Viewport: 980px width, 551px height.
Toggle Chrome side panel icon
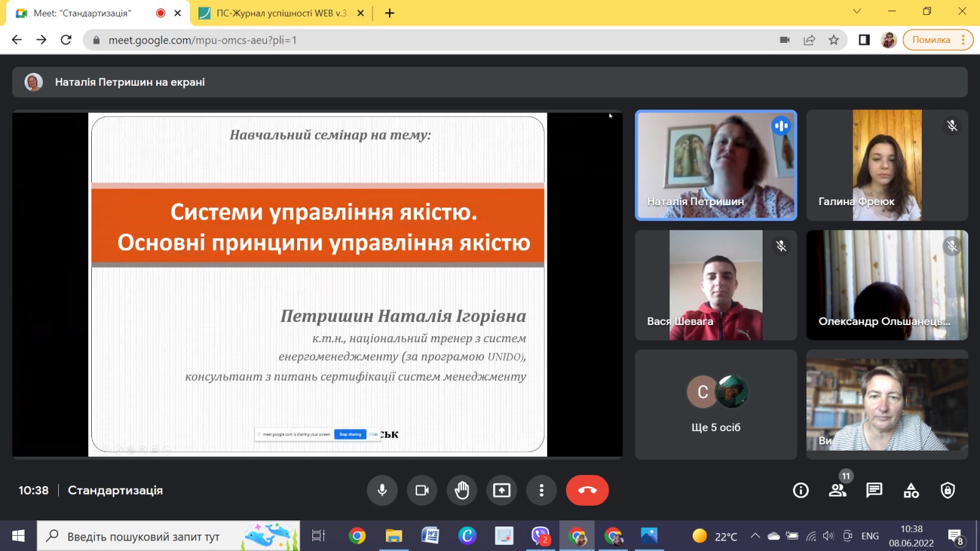[x=863, y=40]
